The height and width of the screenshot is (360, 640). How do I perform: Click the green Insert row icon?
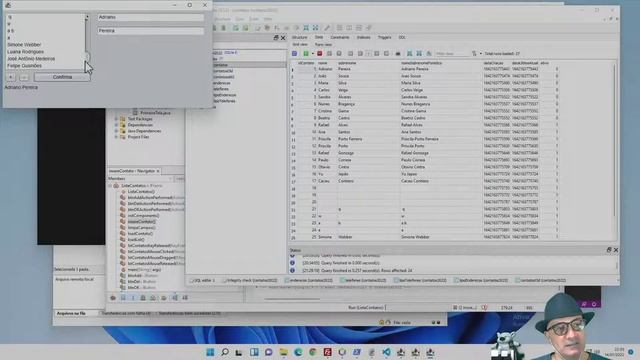point(306,53)
